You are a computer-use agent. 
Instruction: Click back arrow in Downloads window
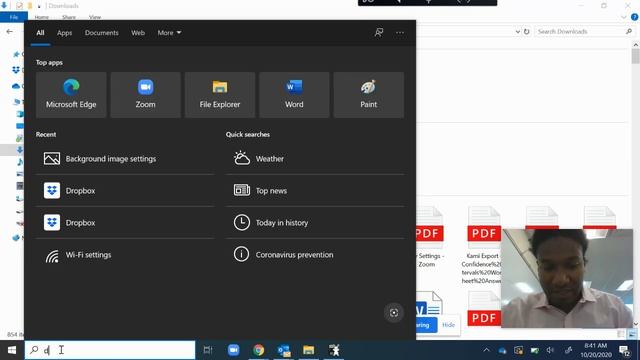pos(9,31)
